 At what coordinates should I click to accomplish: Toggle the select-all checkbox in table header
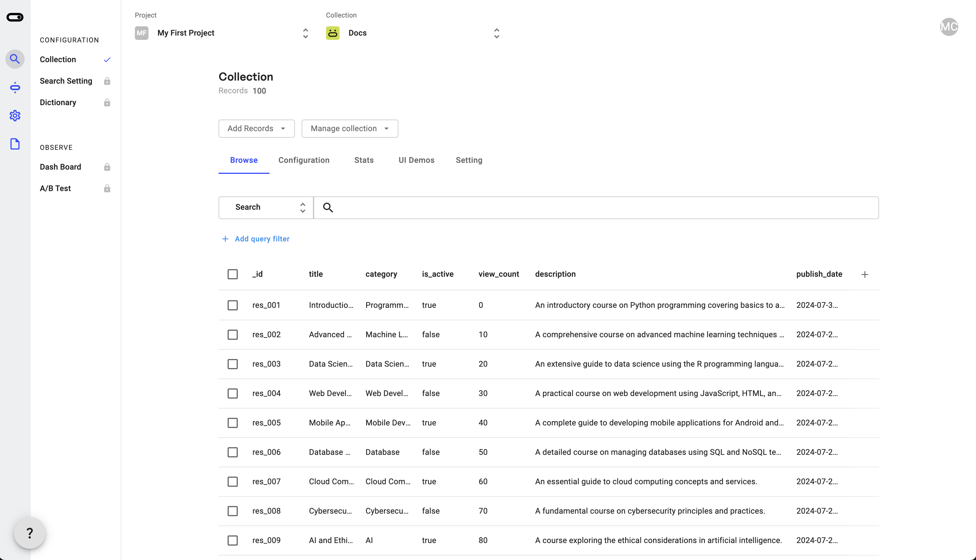[x=233, y=274]
